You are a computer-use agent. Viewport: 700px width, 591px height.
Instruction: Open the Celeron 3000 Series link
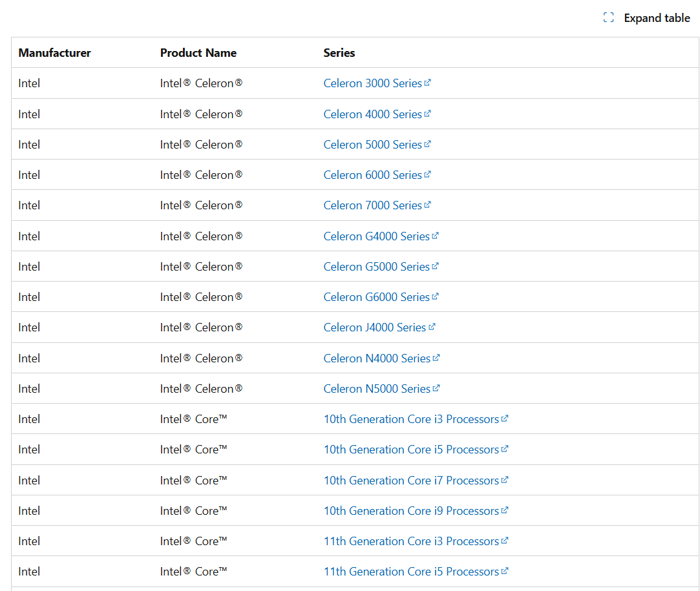[372, 83]
